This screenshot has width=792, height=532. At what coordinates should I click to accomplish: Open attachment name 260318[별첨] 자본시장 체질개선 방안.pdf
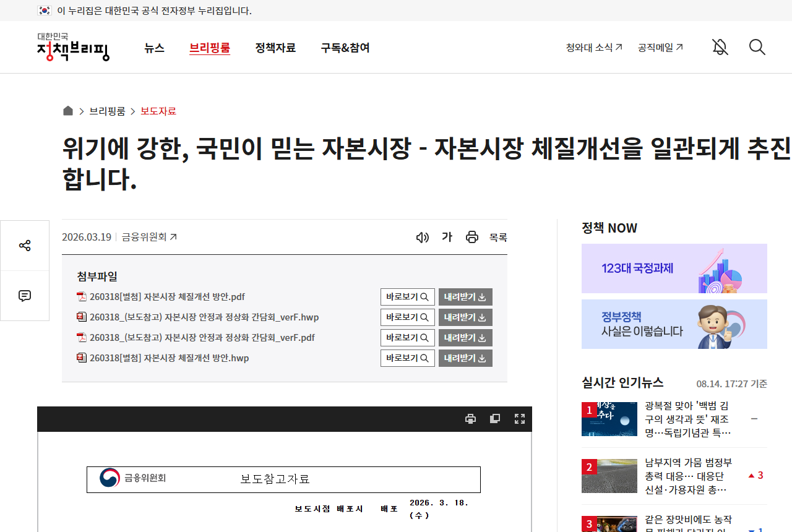pos(167,297)
